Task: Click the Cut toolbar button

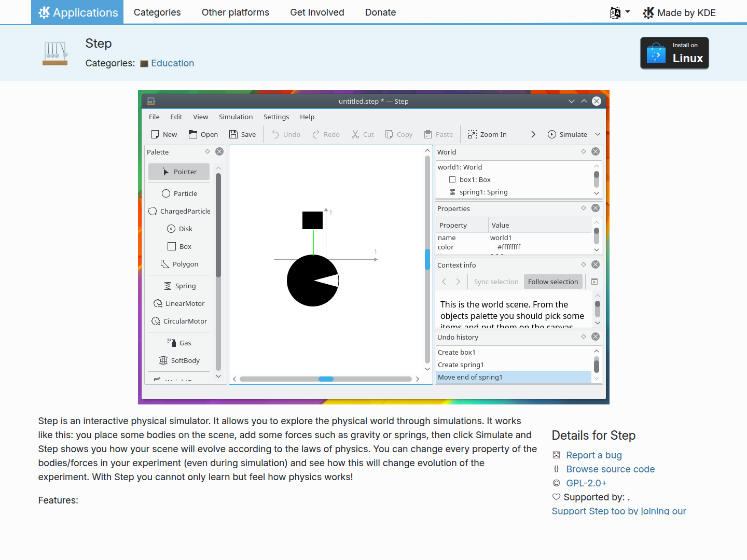Action: (x=363, y=134)
